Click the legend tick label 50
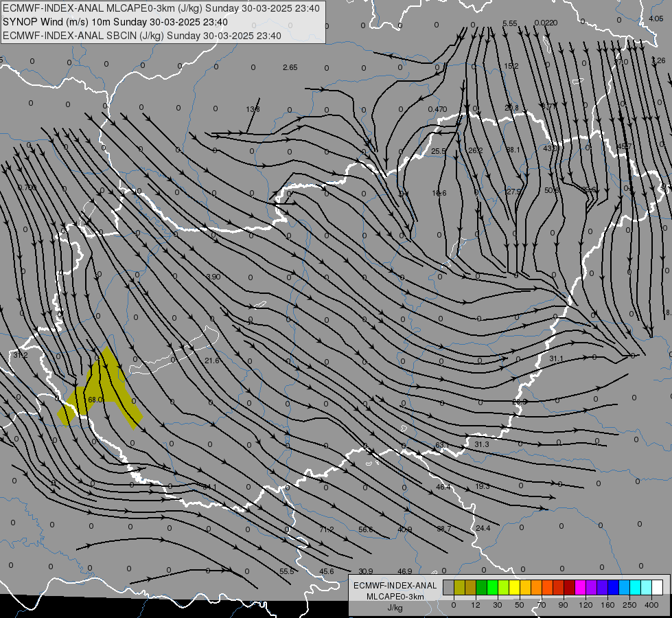Screen dimensions: 672x618 (x=520, y=605)
